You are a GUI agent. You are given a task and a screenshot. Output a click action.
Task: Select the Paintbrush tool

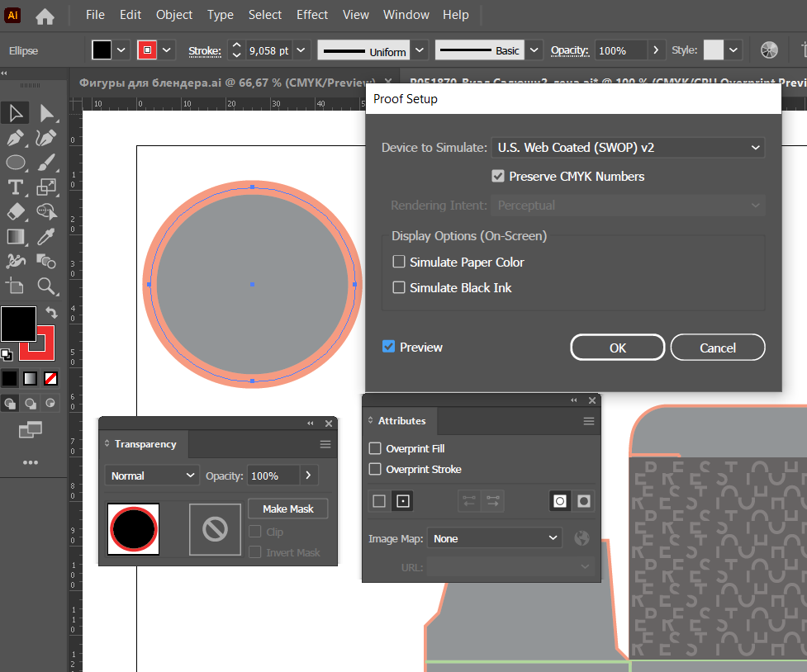pyautogui.click(x=46, y=163)
